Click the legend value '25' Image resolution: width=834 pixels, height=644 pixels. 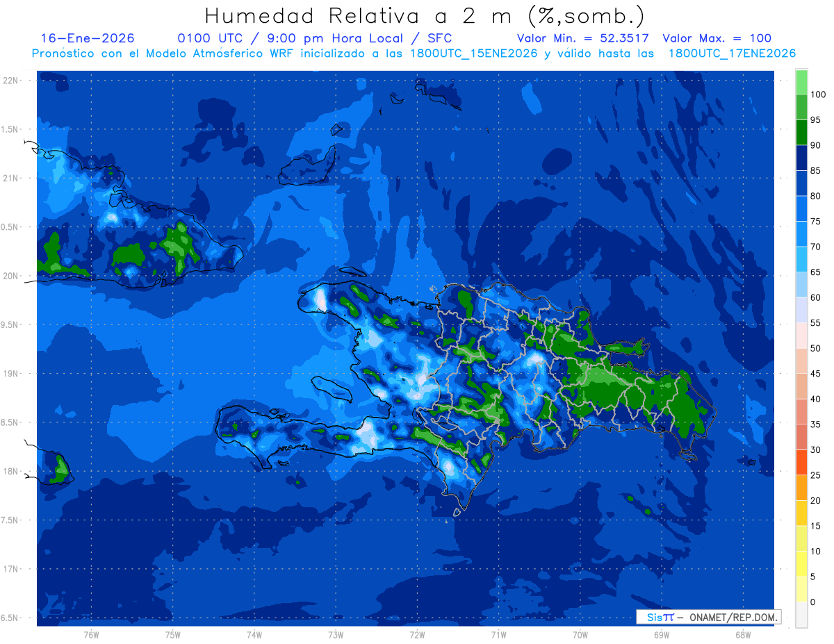tap(816, 475)
